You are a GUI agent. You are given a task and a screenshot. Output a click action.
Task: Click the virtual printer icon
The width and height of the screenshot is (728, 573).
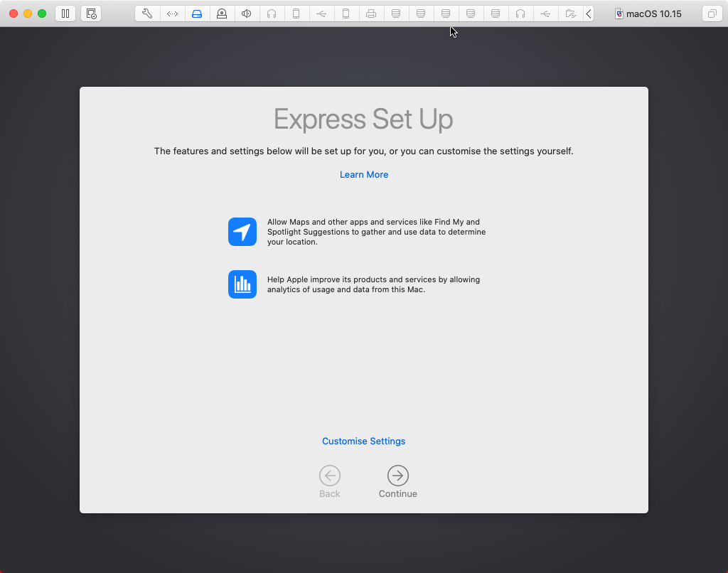click(371, 14)
